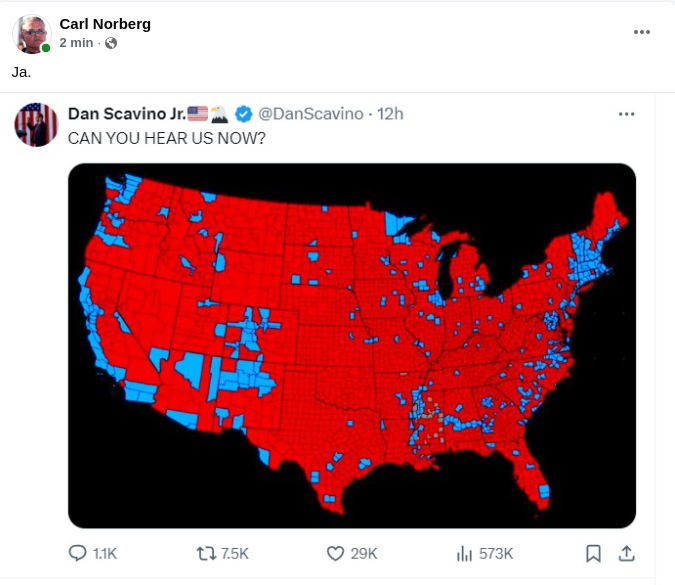Click Dan Scavino's avatar picture

click(x=36, y=124)
